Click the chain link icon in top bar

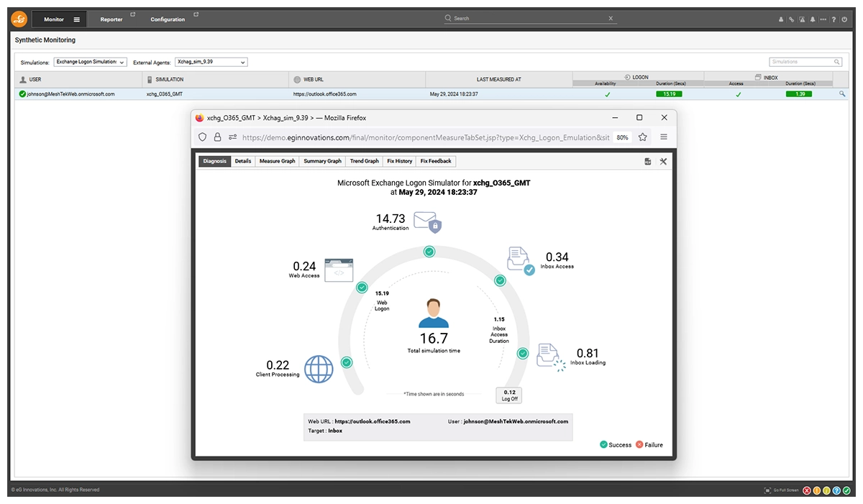click(791, 19)
